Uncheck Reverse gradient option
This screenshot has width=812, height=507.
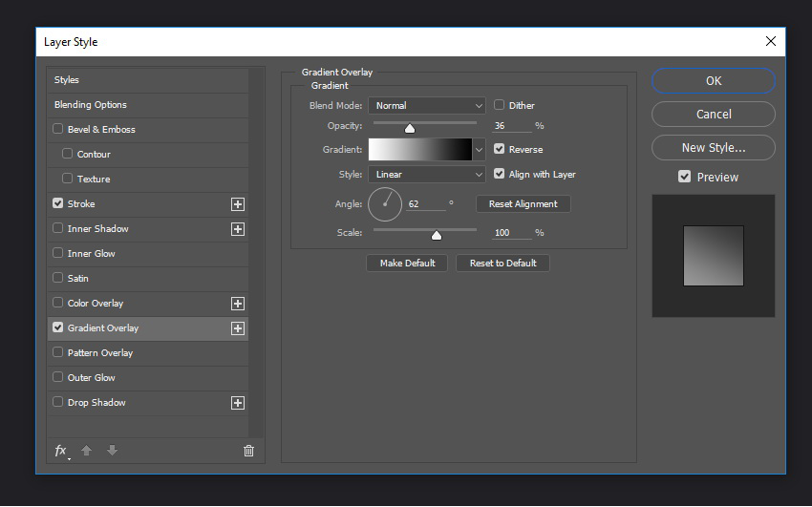(500, 149)
